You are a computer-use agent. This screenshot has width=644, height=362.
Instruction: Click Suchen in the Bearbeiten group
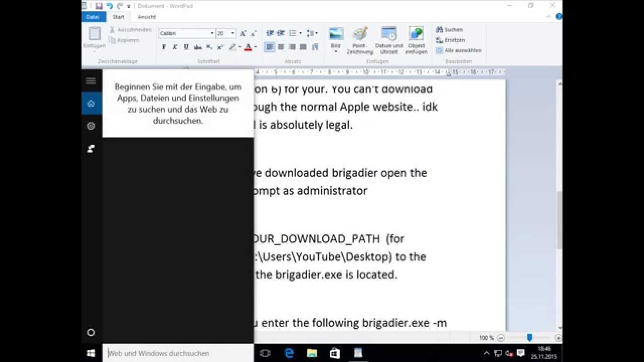click(x=449, y=30)
